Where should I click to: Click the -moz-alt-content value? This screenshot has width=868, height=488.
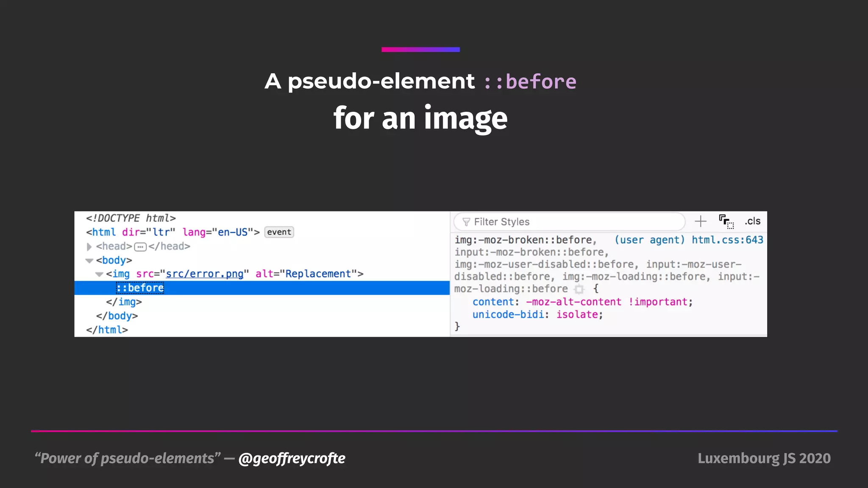[574, 302]
